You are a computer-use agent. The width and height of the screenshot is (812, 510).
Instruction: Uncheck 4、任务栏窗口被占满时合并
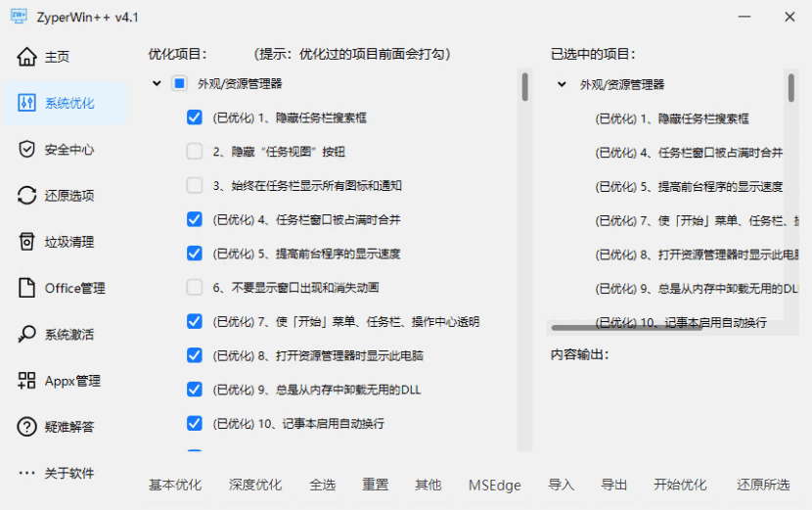pos(195,219)
